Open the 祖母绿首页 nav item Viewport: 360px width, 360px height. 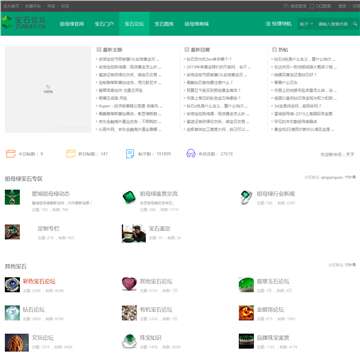pyautogui.click(x=72, y=24)
